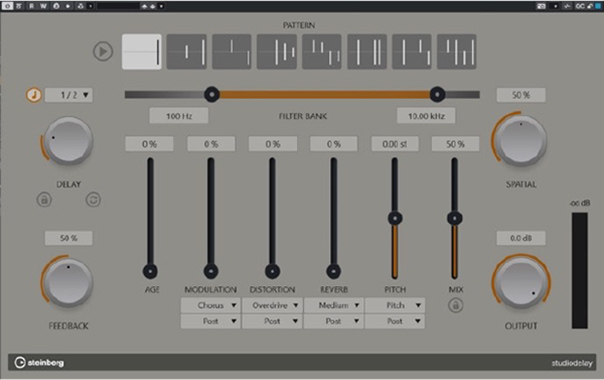The height and width of the screenshot is (380, 604).
Task: Click the 0.00 st pitch value field
Action: (x=395, y=144)
